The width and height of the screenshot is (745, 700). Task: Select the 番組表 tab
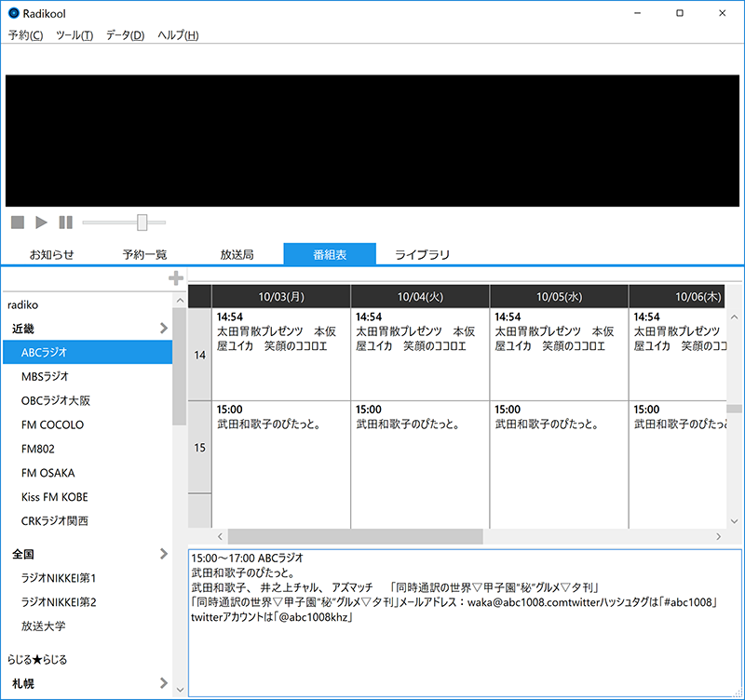point(330,254)
